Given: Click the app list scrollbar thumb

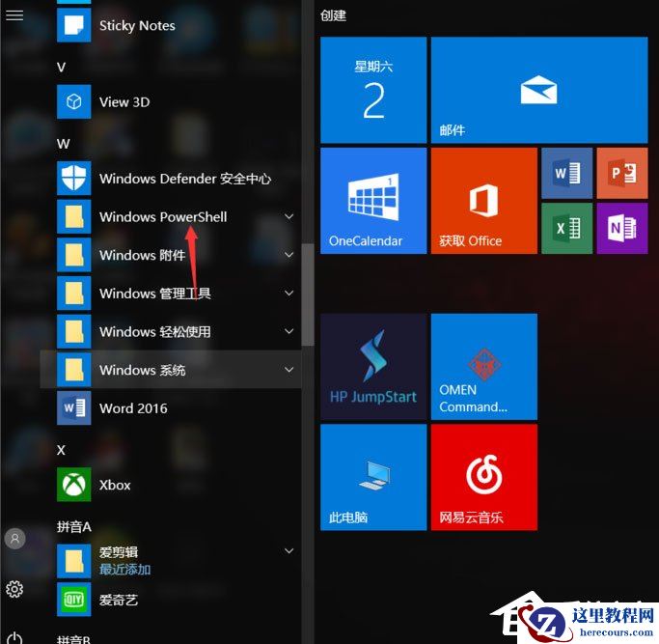Looking at the screenshot, I should [x=308, y=294].
